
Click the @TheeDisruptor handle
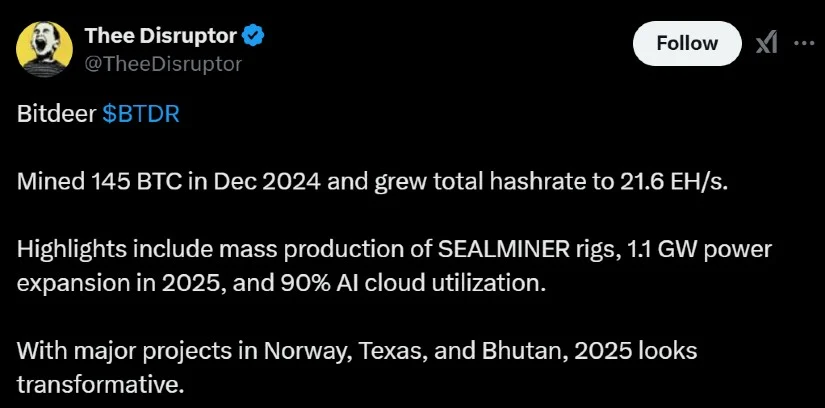click(x=163, y=63)
